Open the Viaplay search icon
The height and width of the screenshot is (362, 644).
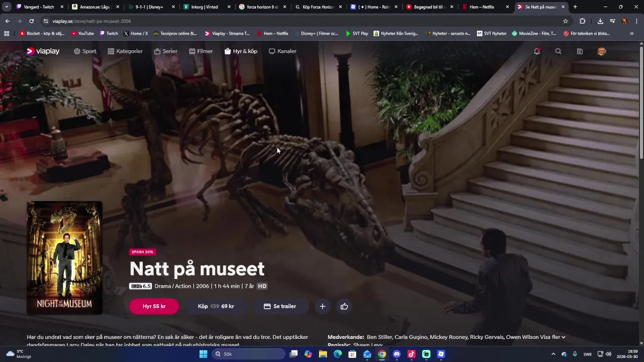[558, 51]
